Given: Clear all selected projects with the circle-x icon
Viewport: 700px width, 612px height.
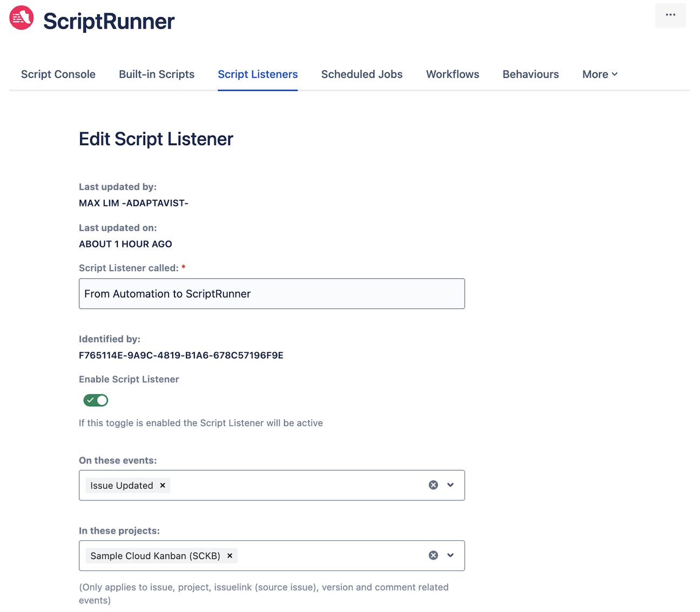Looking at the screenshot, I should (433, 555).
